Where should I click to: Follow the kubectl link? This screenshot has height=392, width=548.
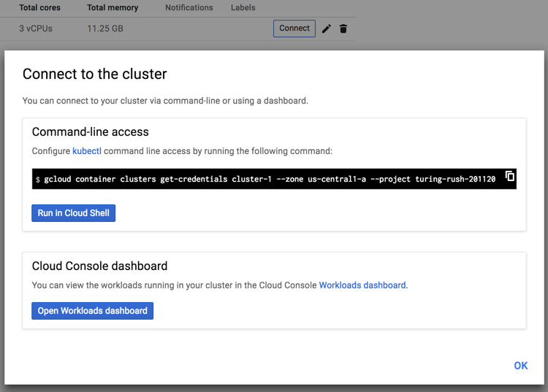(87, 151)
